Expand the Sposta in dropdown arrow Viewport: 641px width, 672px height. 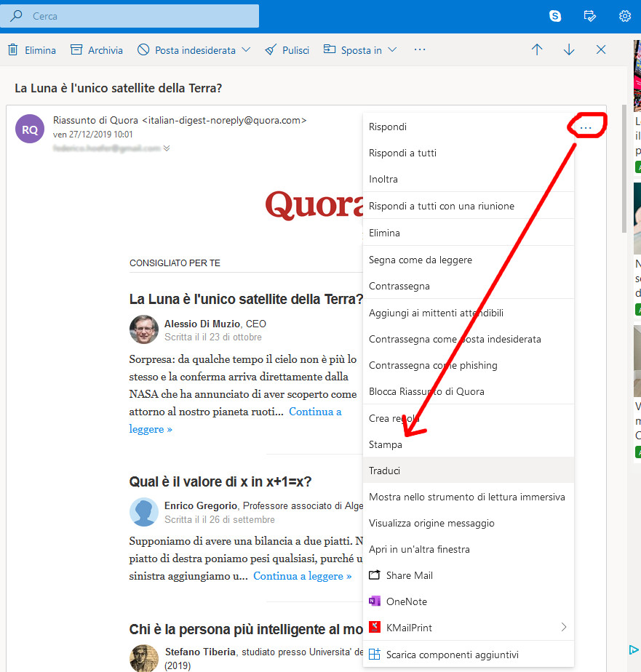pyautogui.click(x=392, y=50)
